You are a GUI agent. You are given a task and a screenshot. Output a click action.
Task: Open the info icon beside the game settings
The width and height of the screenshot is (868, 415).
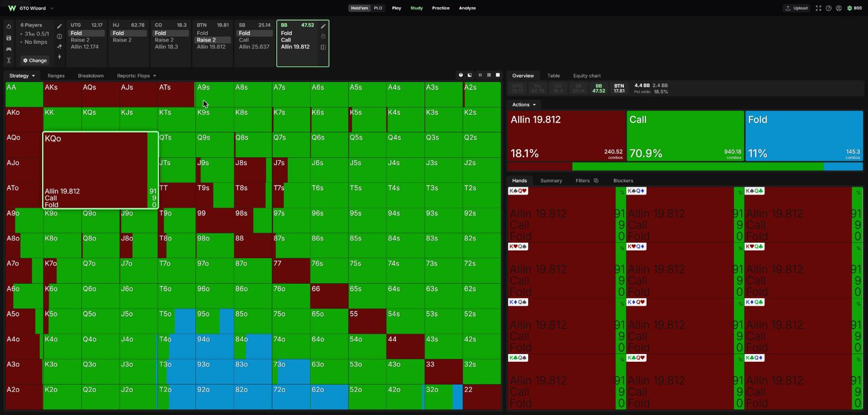coord(59,37)
